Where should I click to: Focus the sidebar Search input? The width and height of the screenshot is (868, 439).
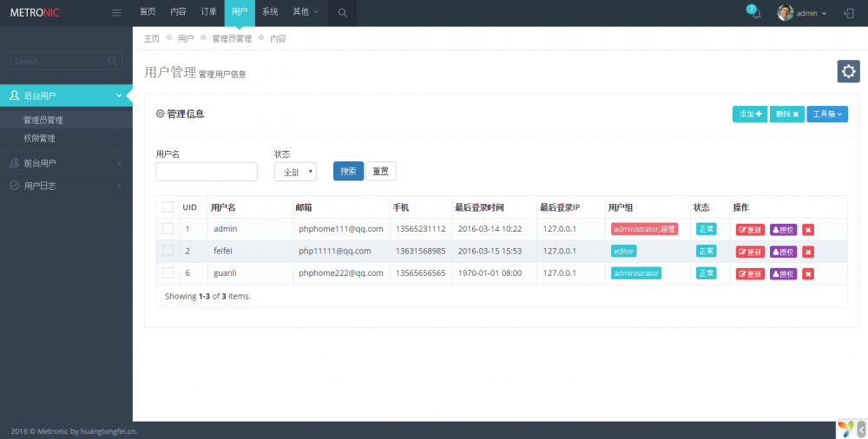59,62
